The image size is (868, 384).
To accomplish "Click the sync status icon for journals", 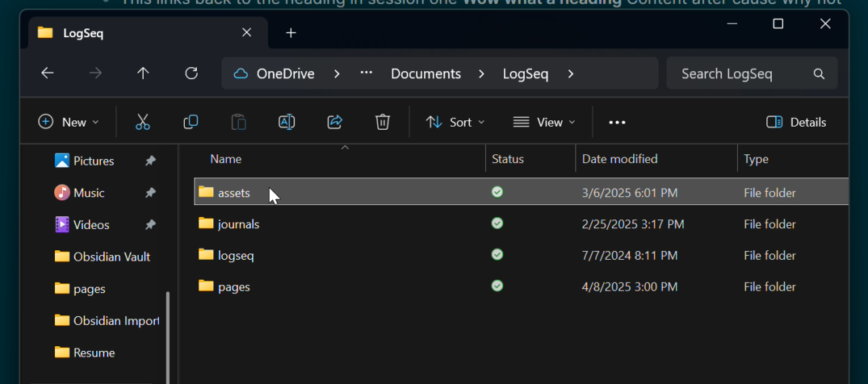I will pyautogui.click(x=497, y=223).
